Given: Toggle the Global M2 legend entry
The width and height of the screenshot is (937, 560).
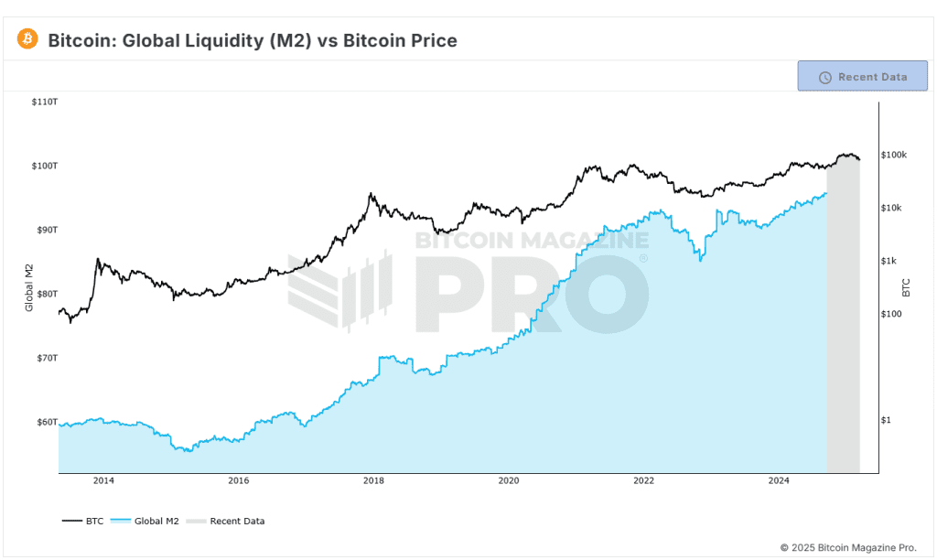Looking at the screenshot, I should click(x=145, y=521).
